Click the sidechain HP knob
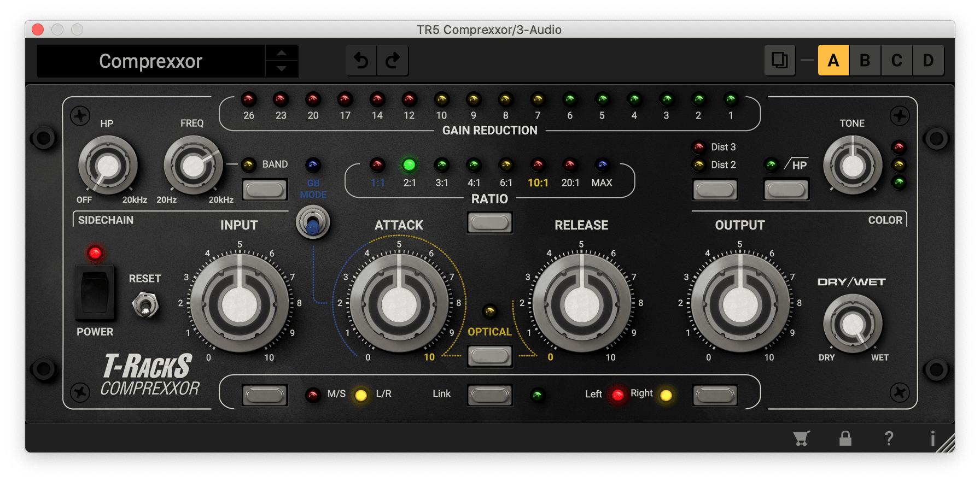The width and height of the screenshot is (980, 482). pos(108,166)
